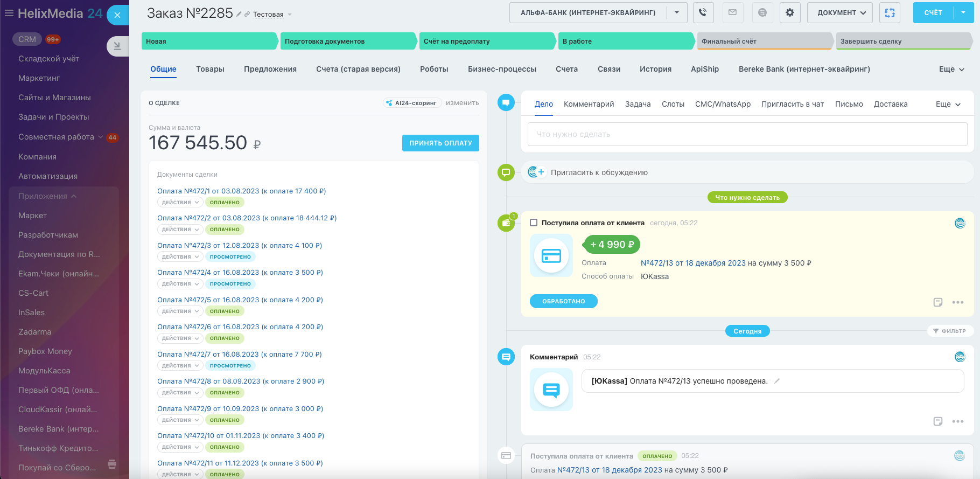This screenshot has height=479, width=980.
Task: Switch to the Товары tab
Action: coord(210,69)
